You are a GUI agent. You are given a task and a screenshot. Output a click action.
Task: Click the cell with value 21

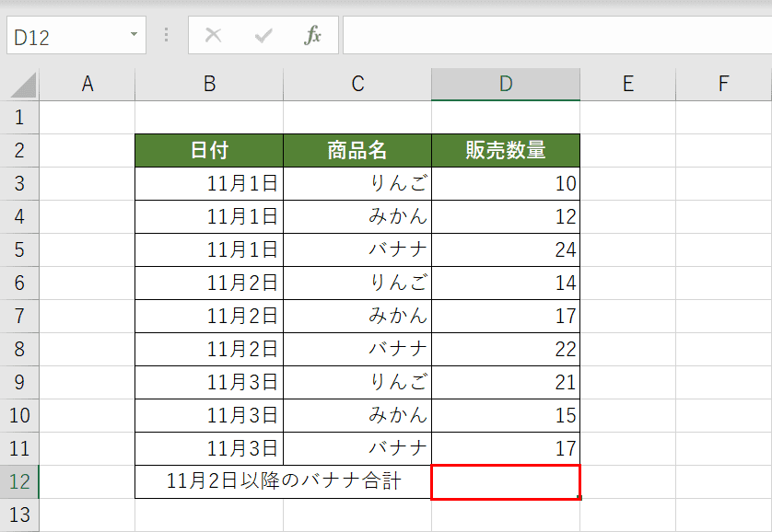click(x=506, y=383)
